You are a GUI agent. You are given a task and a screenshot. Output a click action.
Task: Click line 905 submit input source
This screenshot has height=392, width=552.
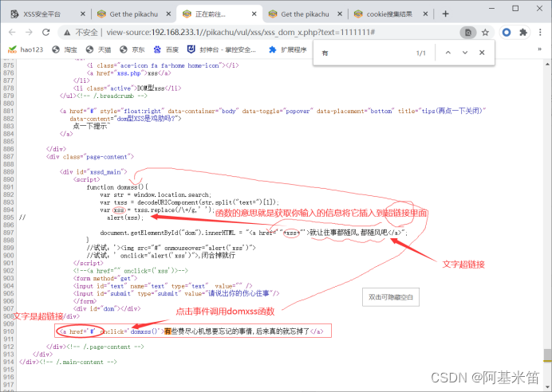tap(176, 293)
